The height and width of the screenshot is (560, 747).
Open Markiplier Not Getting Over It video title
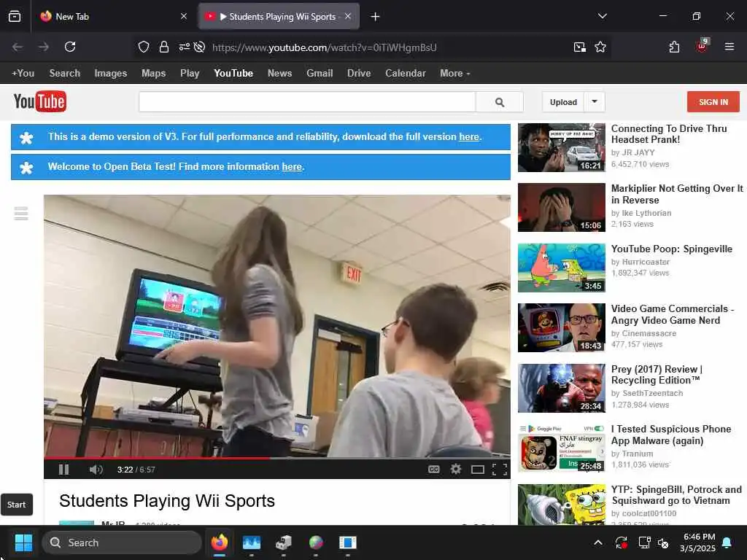click(x=677, y=194)
